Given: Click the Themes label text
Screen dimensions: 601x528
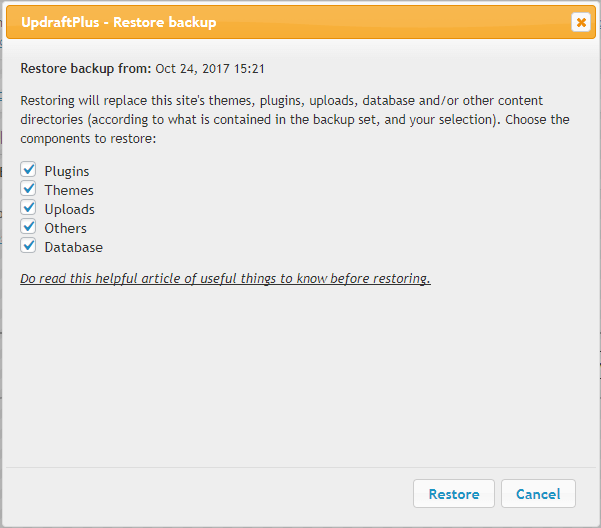Looking at the screenshot, I should [69, 190].
